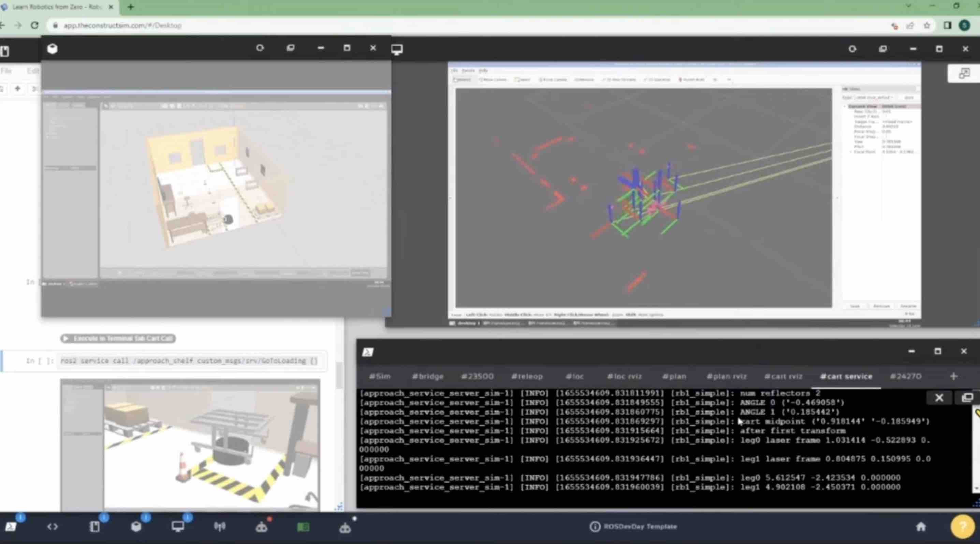Bookmark this page with the star icon
This screenshot has height=544, width=980.
click(x=927, y=26)
